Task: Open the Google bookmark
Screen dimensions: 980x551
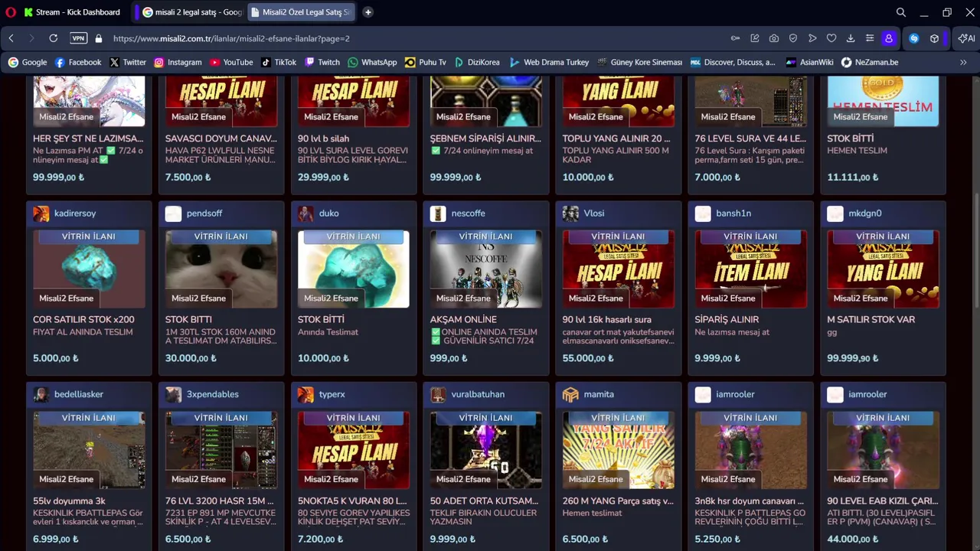Action: coord(28,62)
